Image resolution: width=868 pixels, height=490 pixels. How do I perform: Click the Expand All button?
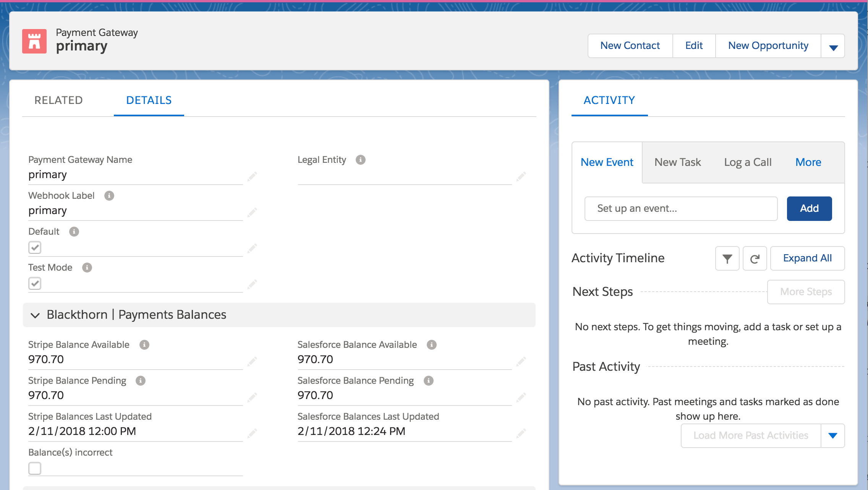pos(807,258)
